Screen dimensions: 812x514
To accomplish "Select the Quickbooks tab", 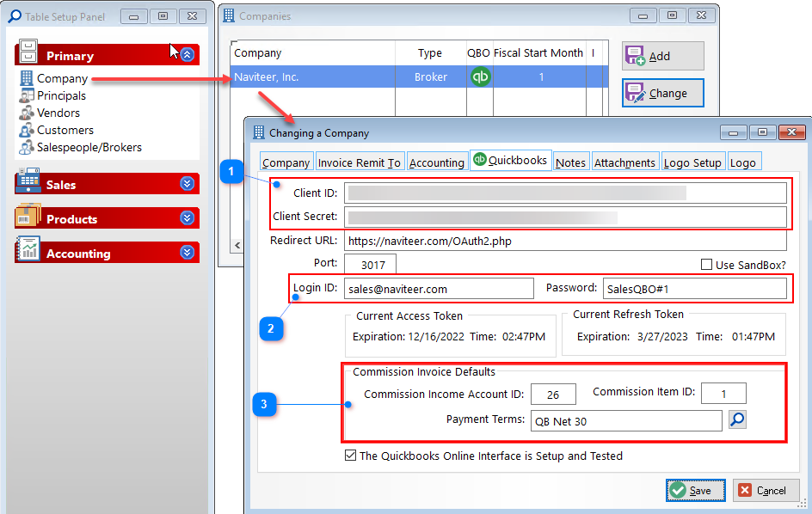I will click(x=511, y=161).
